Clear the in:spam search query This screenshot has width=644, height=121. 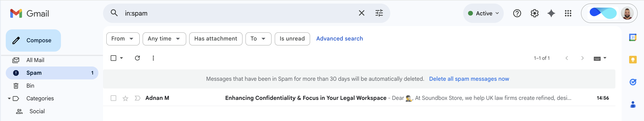[x=361, y=13]
